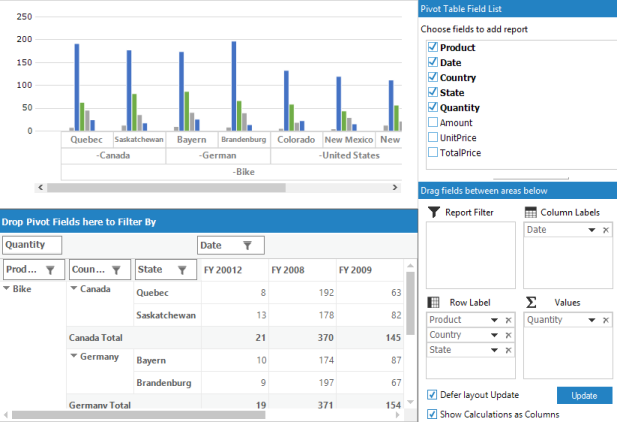Click the Quantity value field button
The image size is (617, 422).
(32, 245)
